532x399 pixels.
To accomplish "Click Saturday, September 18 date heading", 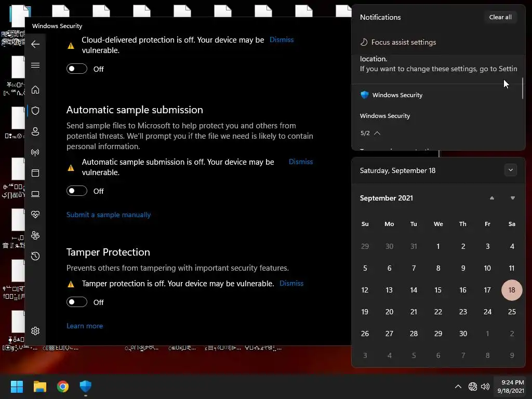I will (397, 170).
